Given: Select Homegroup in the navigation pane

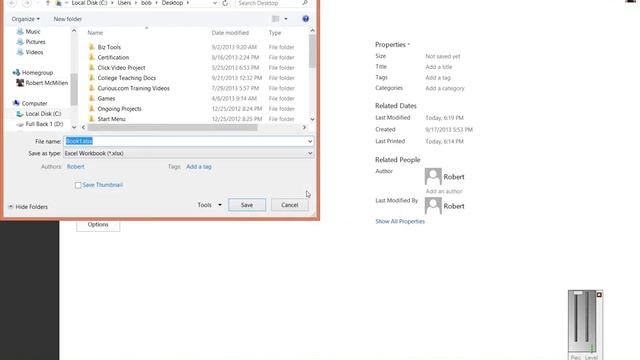Looking at the screenshot, I should pyautogui.click(x=37, y=73).
